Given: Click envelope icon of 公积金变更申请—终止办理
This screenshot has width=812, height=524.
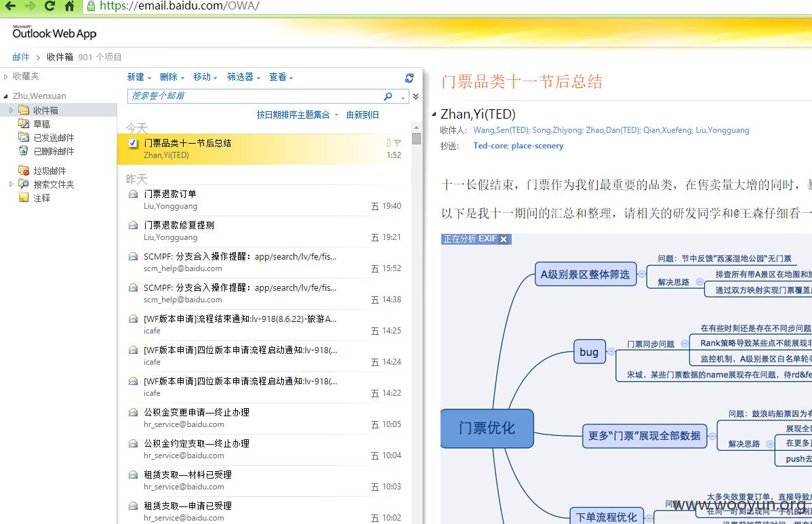Looking at the screenshot, I should (x=133, y=412).
